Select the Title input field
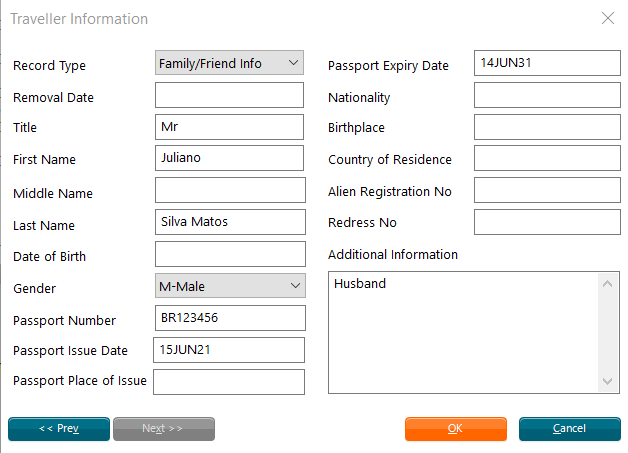Image resolution: width=628 pixels, height=453 pixels. (x=229, y=127)
